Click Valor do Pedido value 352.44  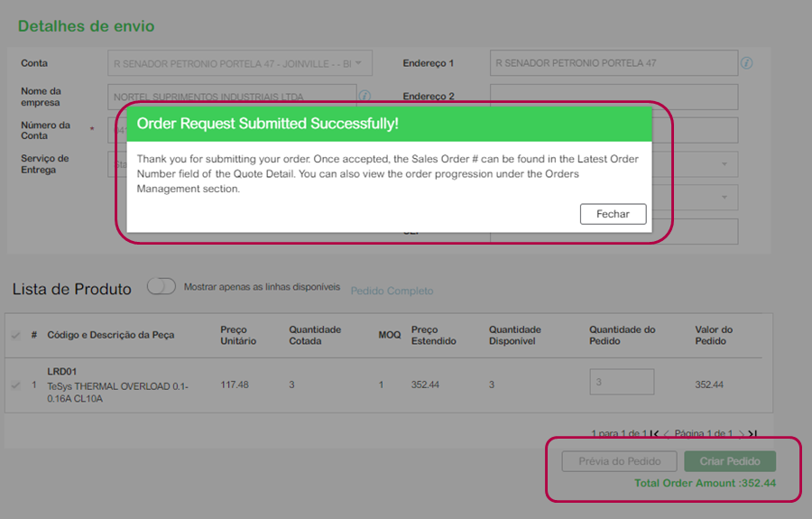[x=709, y=385]
